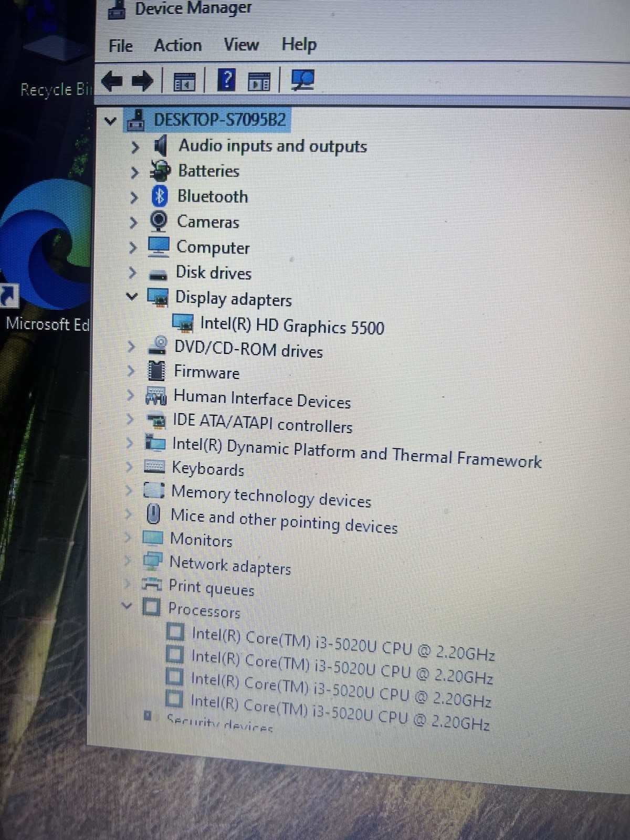630x840 pixels.
Task: Click the blue Help question mark icon
Action: [226, 80]
